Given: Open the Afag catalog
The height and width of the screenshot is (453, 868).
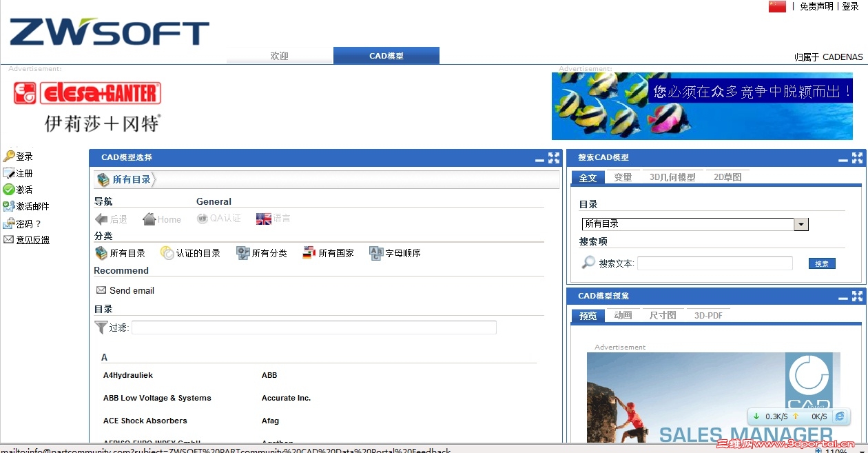Looking at the screenshot, I should 270,421.
